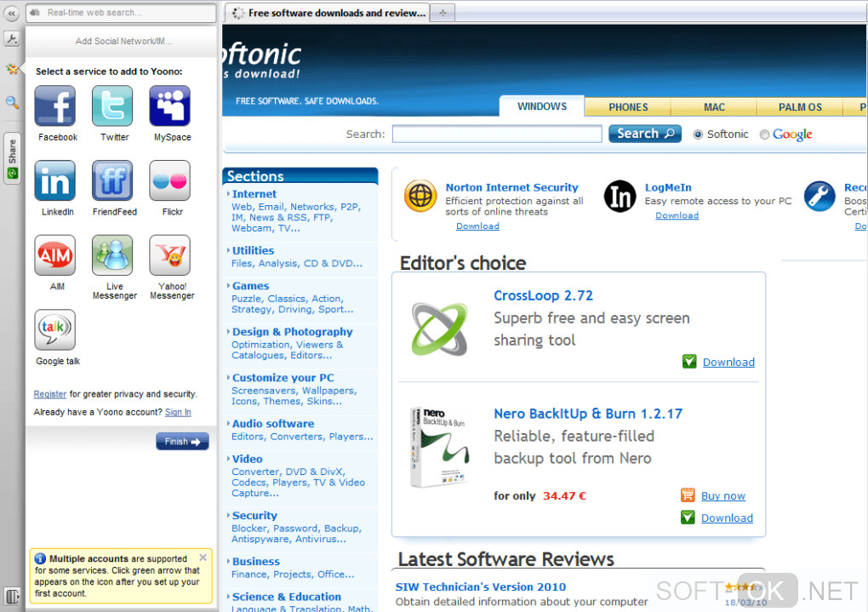868x612 pixels.
Task: Click the Nero BackItUp box thumbnail
Action: 440,448
